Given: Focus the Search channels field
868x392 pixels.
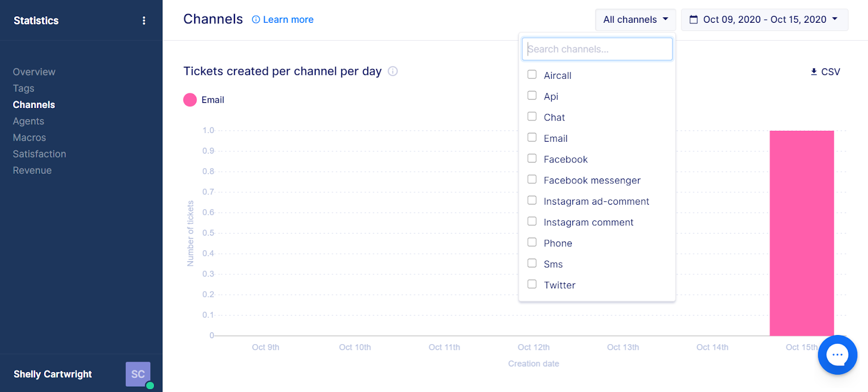Looking at the screenshot, I should [x=597, y=49].
